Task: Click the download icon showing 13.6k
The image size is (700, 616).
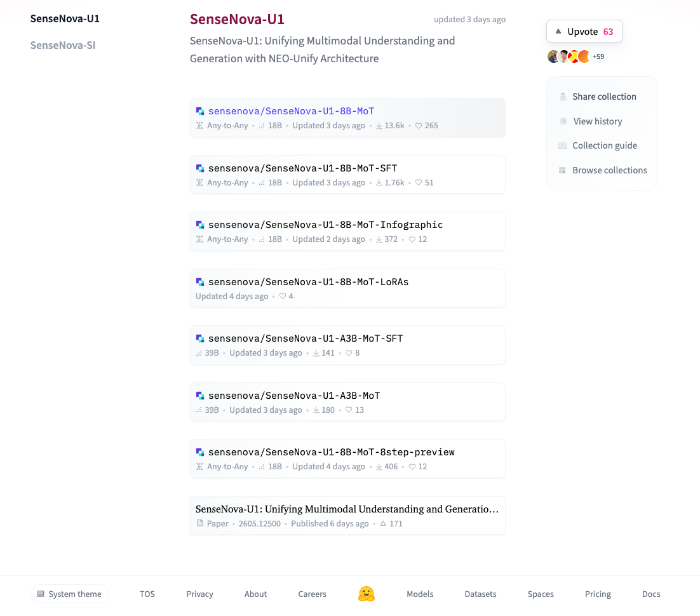Action: click(379, 126)
